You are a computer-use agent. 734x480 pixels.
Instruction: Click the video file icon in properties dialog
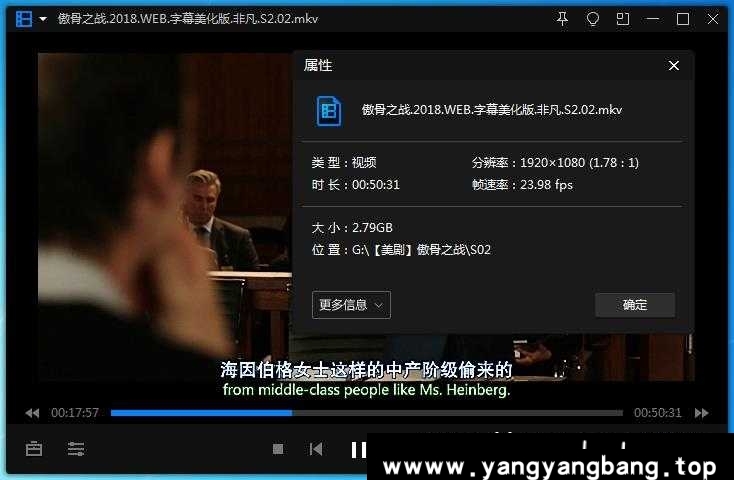(x=329, y=111)
